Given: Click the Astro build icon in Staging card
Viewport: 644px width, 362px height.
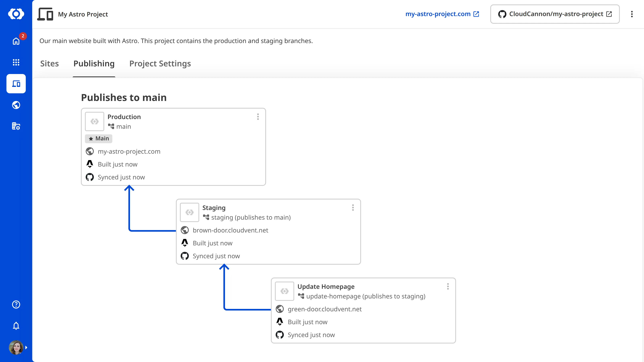Looking at the screenshot, I should (185, 243).
